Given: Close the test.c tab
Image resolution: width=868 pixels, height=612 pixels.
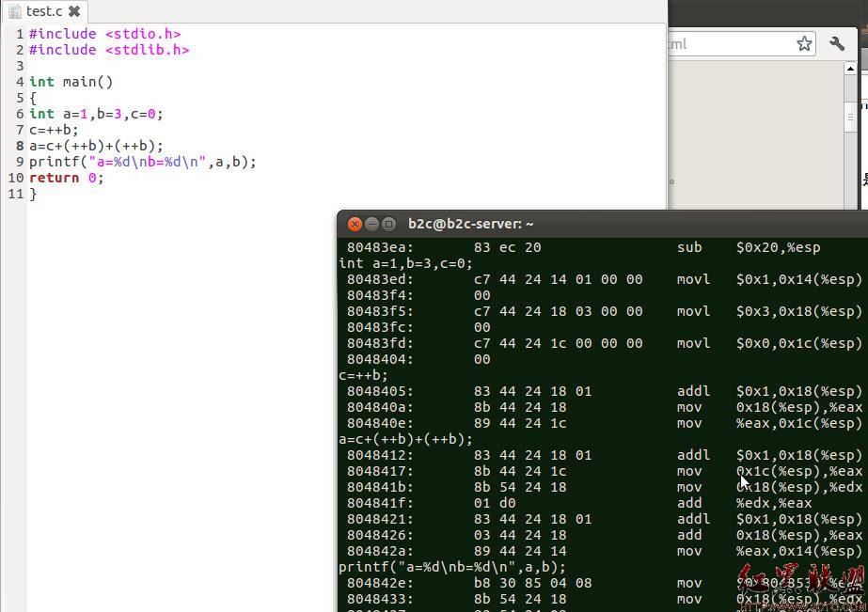Looking at the screenshot, I should (74, 11).
